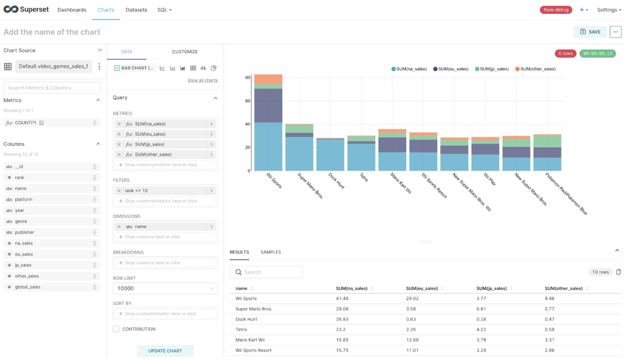Image resolution: width=627 pixels, height=364 pixels.
Task: Select the table visualization icon
Action: click(x=193, y=68)
